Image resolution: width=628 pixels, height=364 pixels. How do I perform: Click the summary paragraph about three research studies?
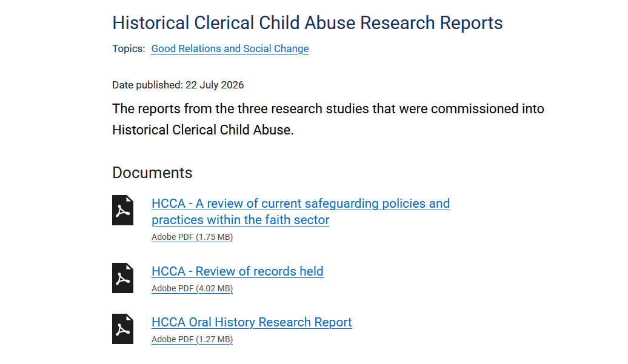328,119
